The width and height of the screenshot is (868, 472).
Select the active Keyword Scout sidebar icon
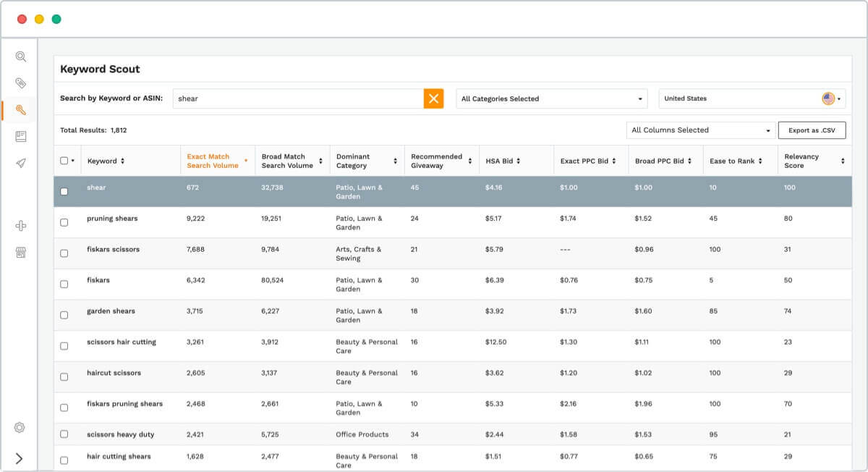point(21,110)
